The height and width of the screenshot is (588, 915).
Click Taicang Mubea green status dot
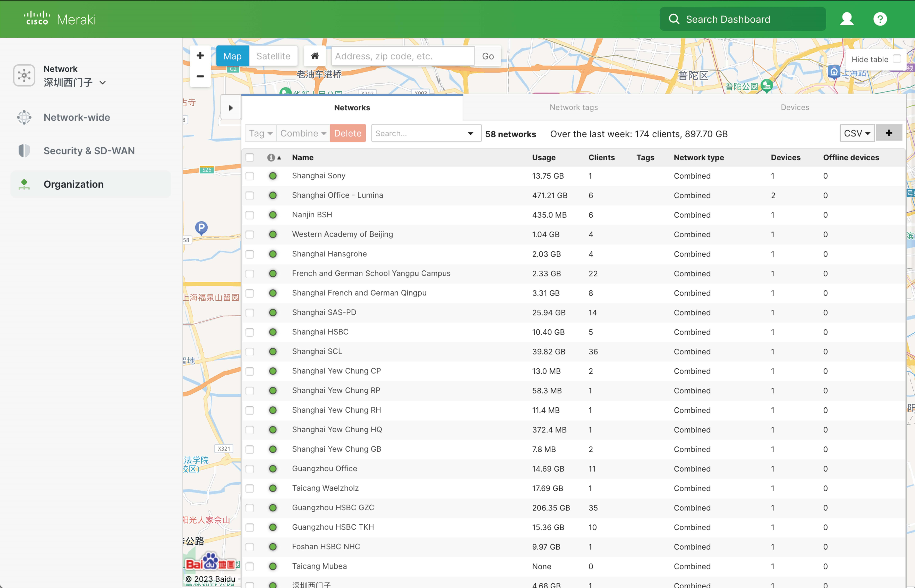point(273,566)
